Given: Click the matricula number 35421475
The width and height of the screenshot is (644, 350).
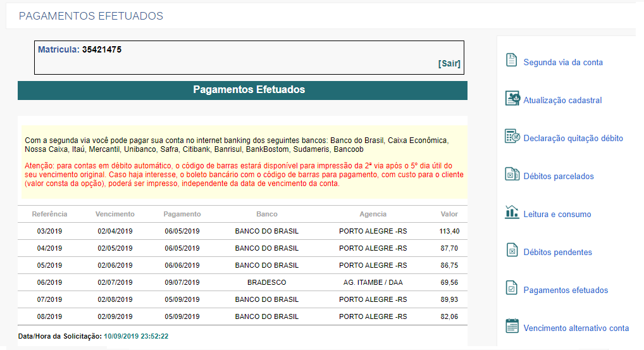Looking at the screenshot, I should 102,50.
